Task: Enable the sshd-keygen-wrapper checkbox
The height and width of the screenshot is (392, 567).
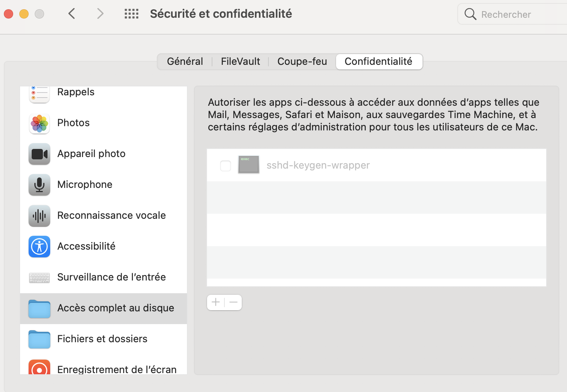Action: (x=226, y=166)
